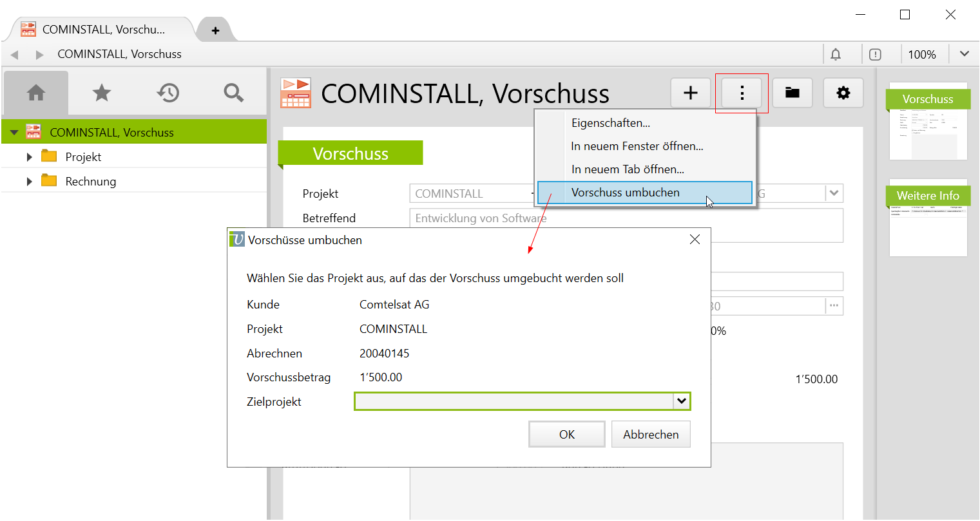Image resolution: width=980 pixels, height=521 pixels.
Task: Open the Zielprojekt dropdown list
Action: [x=681, y=401]
